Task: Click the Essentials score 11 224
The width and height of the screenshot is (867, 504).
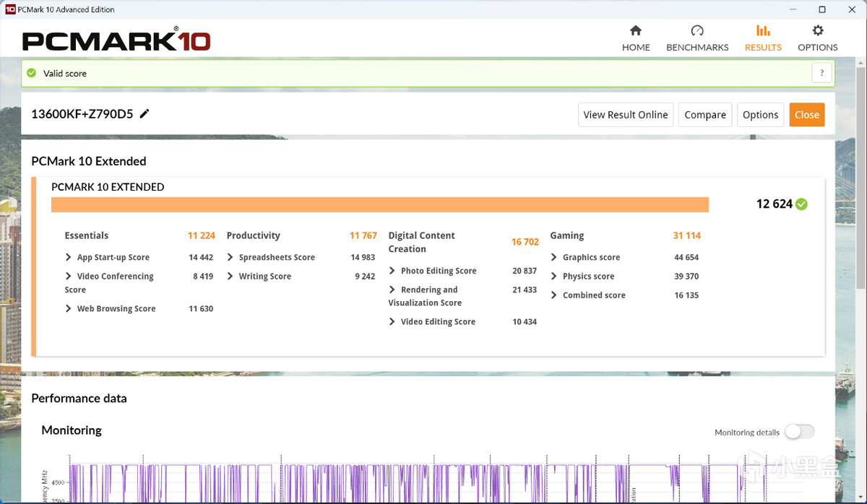Action: (x=202, y=235)
